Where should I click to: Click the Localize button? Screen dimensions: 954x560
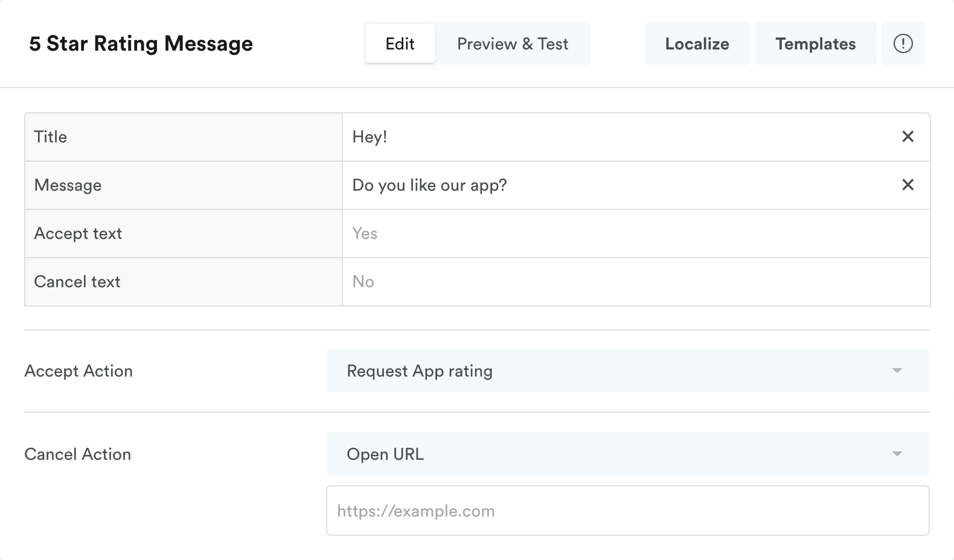[x=697, y=43]
